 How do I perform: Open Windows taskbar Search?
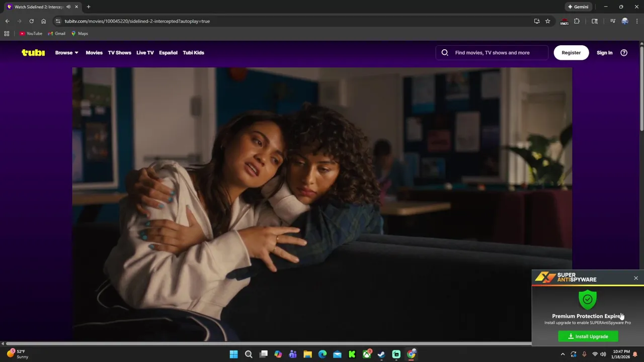[249, 354]
